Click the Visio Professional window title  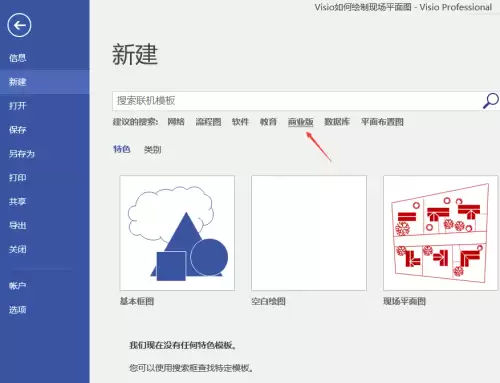(403, 7)
